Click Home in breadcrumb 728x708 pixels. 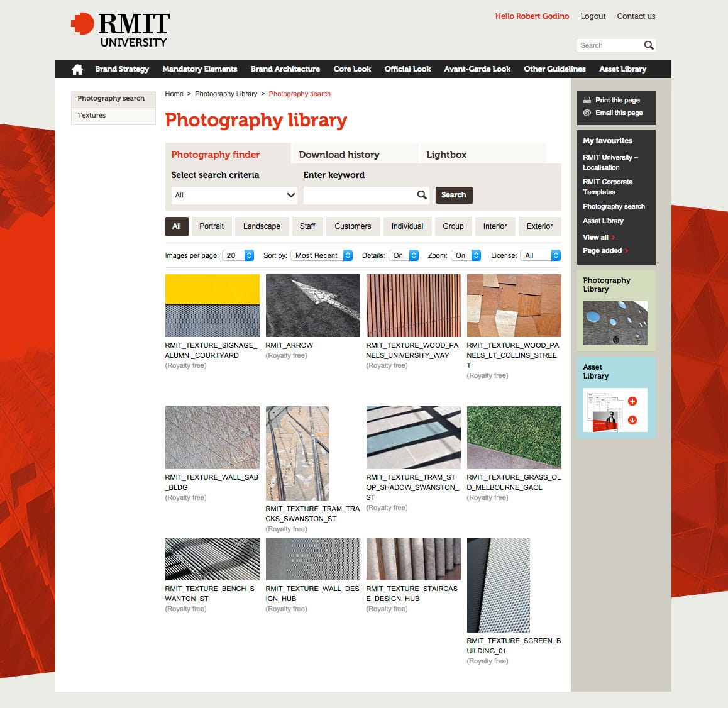pyautogui.click(x=174, y=94)
